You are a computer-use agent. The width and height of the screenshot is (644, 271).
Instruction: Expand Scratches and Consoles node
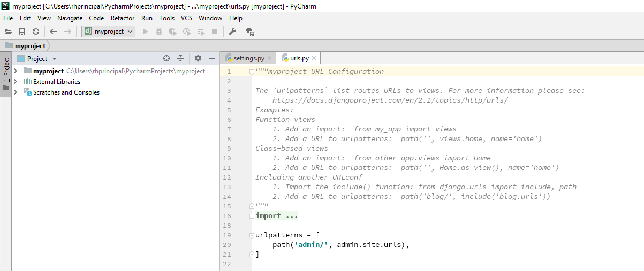(16, 92)
